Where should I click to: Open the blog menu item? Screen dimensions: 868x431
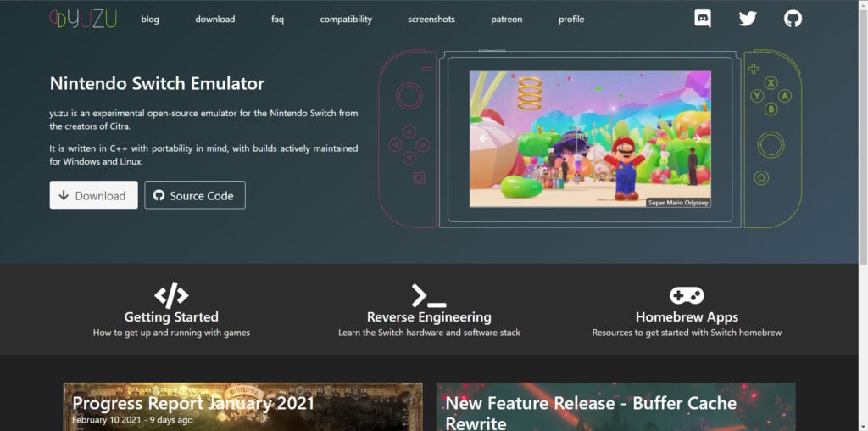point(150,20)
